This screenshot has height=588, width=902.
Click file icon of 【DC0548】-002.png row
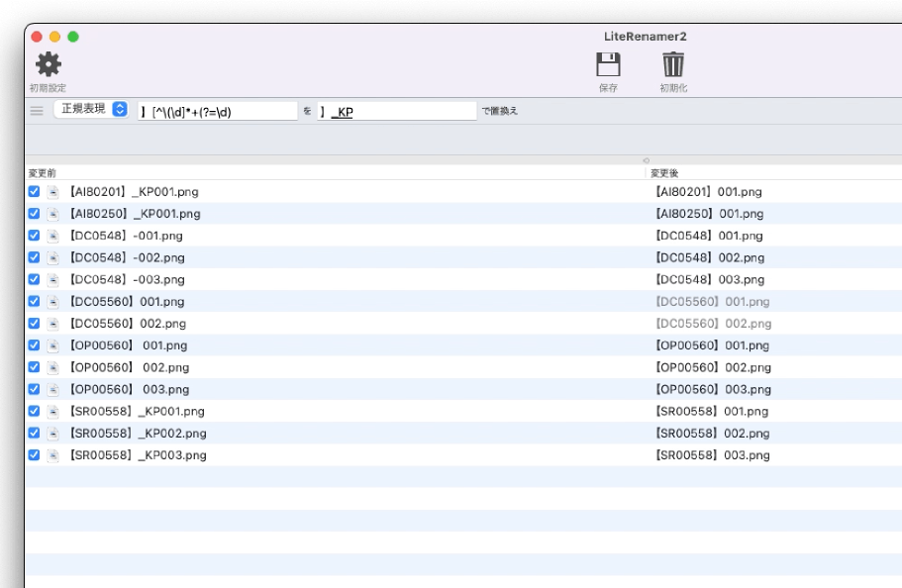(53, 257)
